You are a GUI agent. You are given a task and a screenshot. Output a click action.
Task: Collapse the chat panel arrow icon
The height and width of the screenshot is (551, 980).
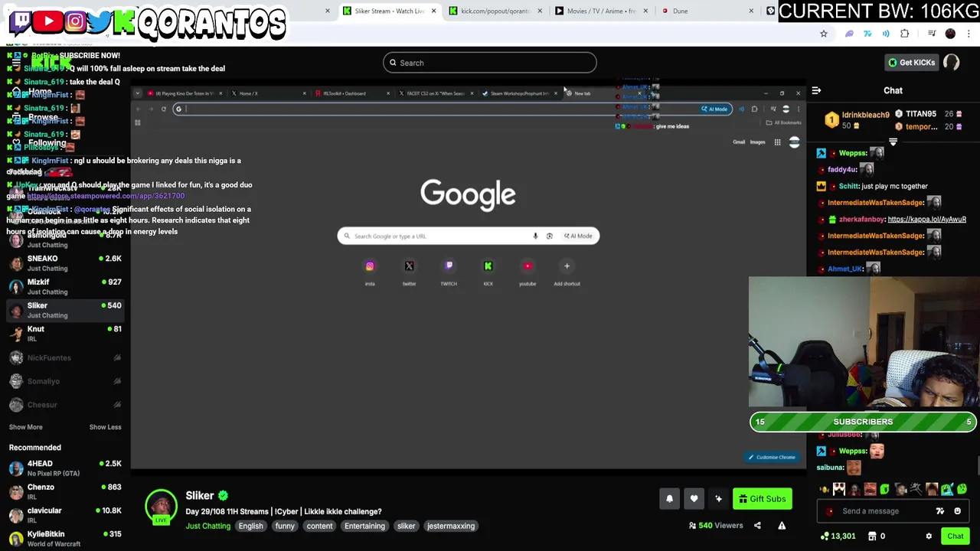click(816, 90)
